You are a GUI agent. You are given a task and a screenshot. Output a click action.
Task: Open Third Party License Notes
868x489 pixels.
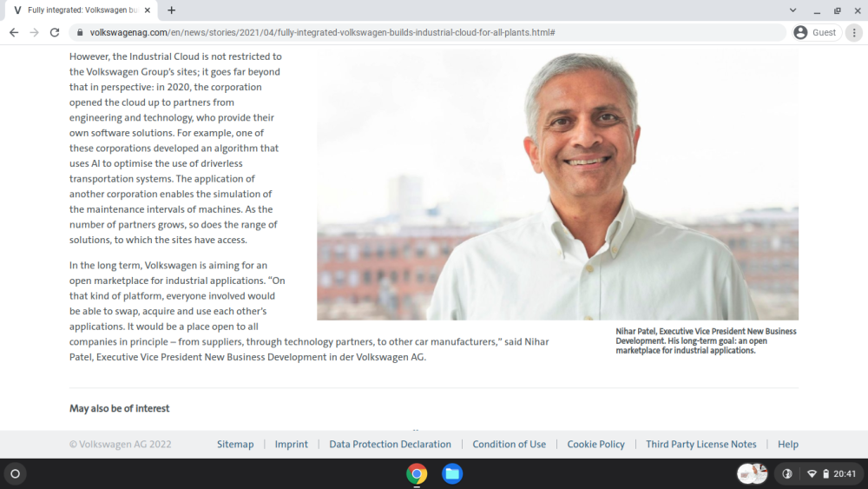click(700, 444)
